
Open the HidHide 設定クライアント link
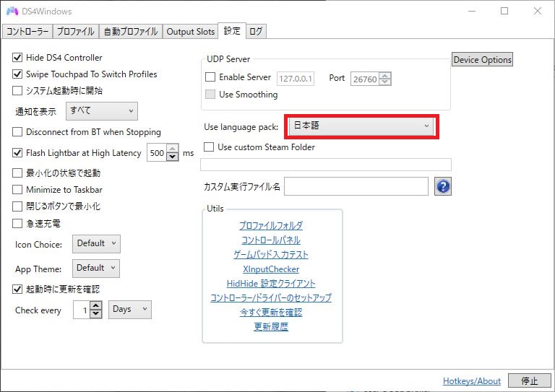tap(271, 284)
